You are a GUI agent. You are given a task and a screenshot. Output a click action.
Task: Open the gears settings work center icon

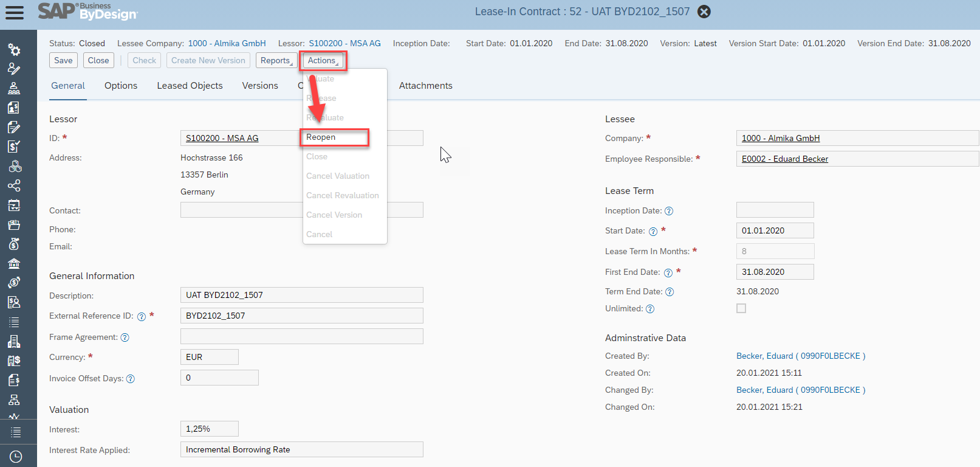point(14,50)
